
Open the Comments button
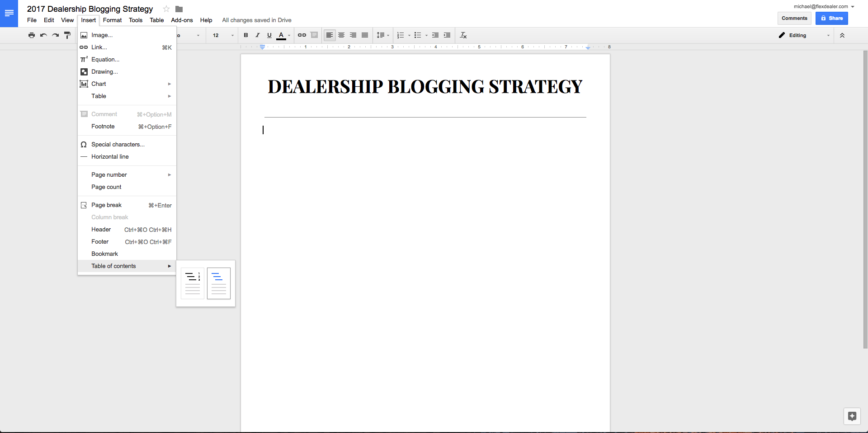[x=794, y=18]
